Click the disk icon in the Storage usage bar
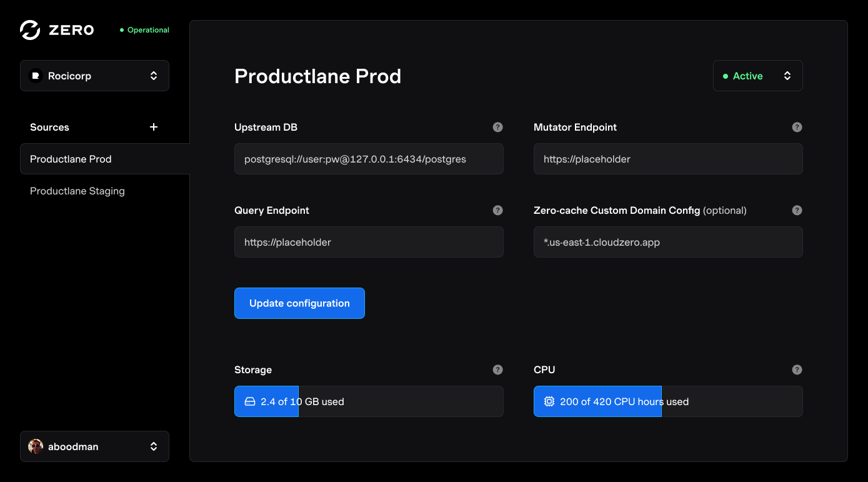This screenshot has width=868, height=482. click(249, 401)
